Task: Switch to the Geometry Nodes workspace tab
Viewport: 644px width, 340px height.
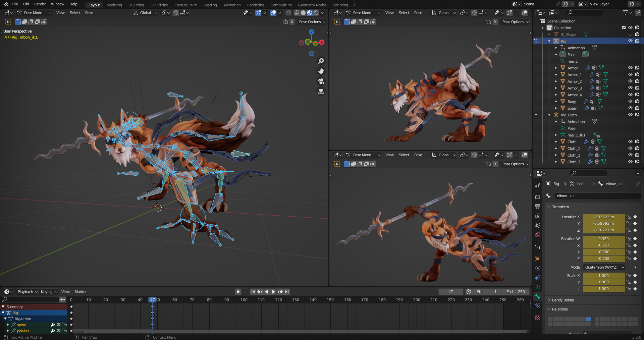Action: point(312,5)
